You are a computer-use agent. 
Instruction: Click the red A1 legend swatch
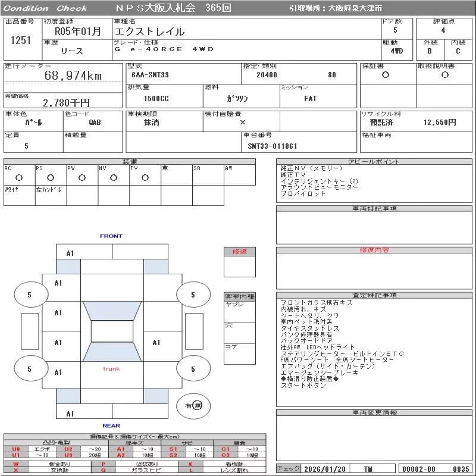click(120, 449)
